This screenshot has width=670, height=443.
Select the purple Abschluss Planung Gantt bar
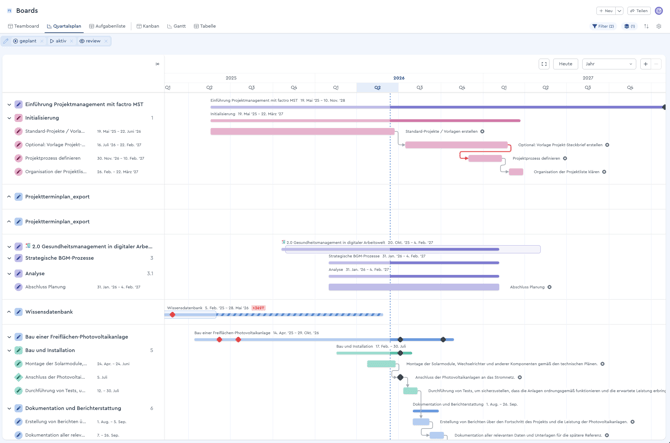(414, 287)
